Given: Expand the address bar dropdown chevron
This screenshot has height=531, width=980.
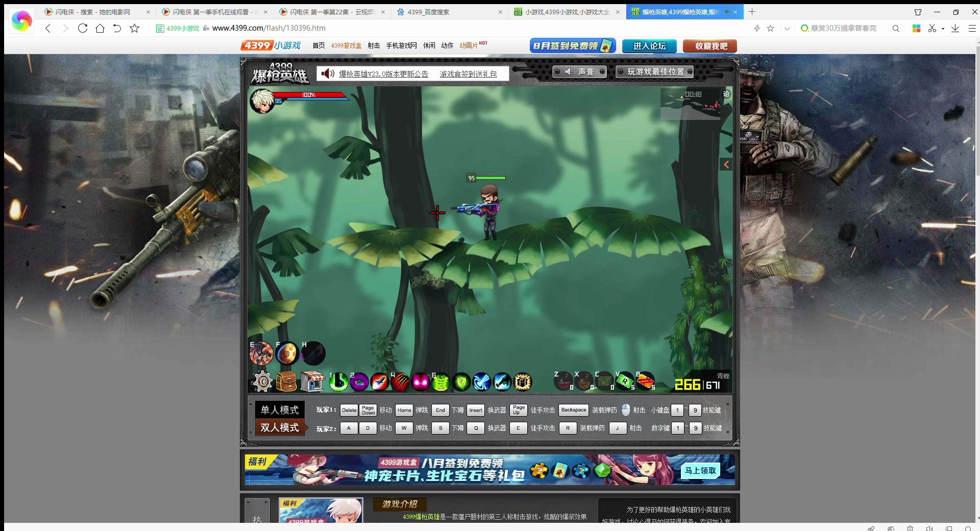Looking at the screenshot, I should [x=787, y=29].
